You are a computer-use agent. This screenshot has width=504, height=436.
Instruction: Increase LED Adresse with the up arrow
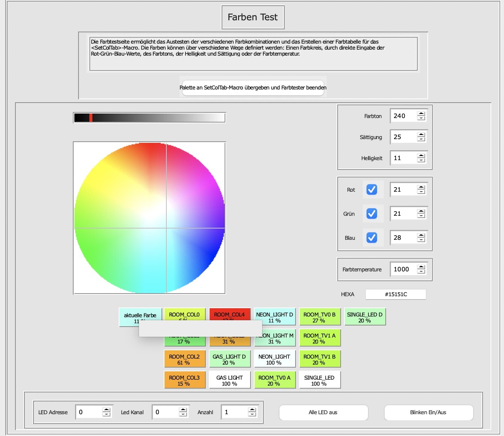[107, 410]
